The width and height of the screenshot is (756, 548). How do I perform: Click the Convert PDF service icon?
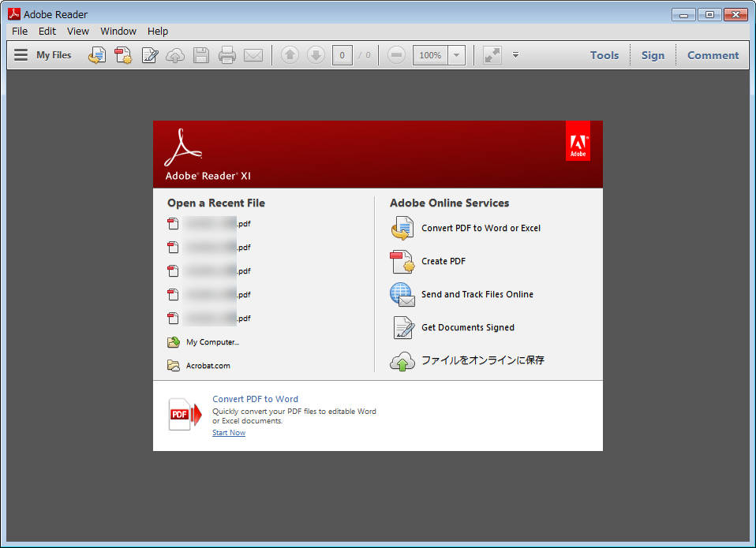point(402,228)
